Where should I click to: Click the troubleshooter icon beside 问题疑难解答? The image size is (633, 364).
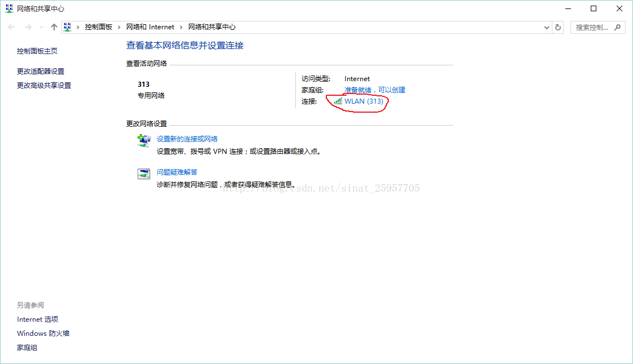(x=144, y=174)
